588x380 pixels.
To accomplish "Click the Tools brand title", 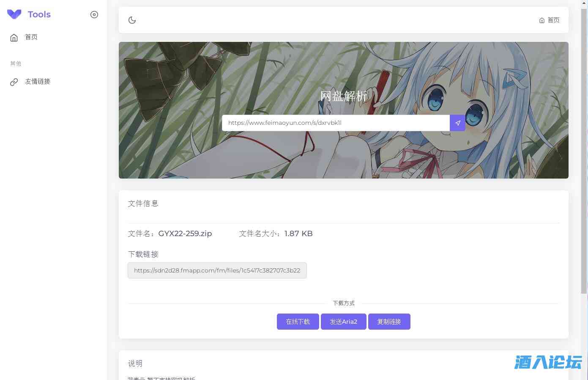I will [x=39, y=14].
